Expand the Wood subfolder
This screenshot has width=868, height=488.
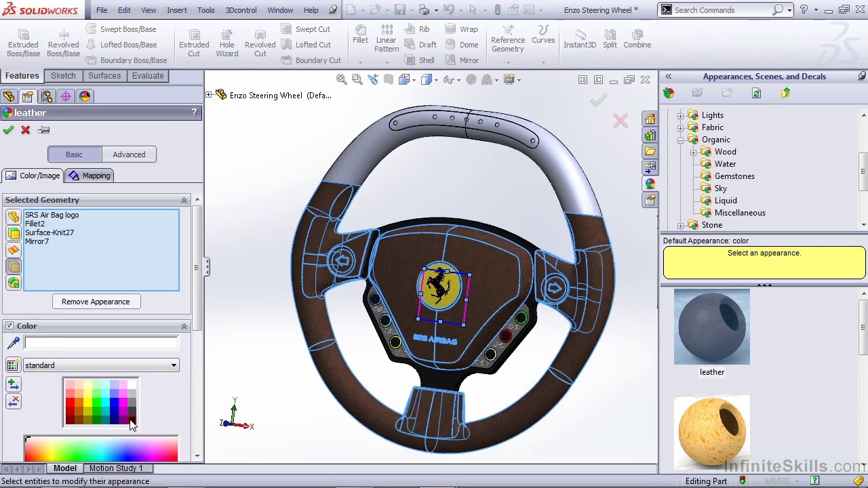point(693,152)
